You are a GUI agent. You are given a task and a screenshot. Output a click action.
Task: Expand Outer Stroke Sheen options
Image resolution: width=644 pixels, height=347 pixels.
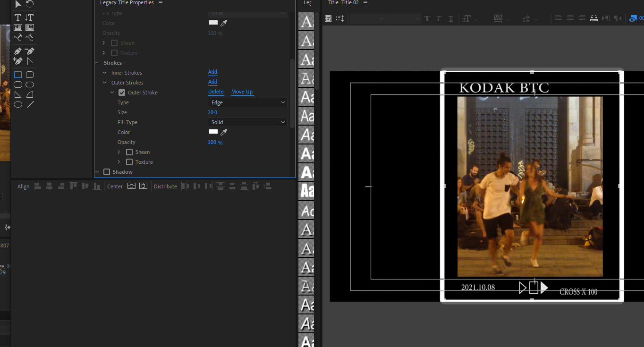coord(120,152)
